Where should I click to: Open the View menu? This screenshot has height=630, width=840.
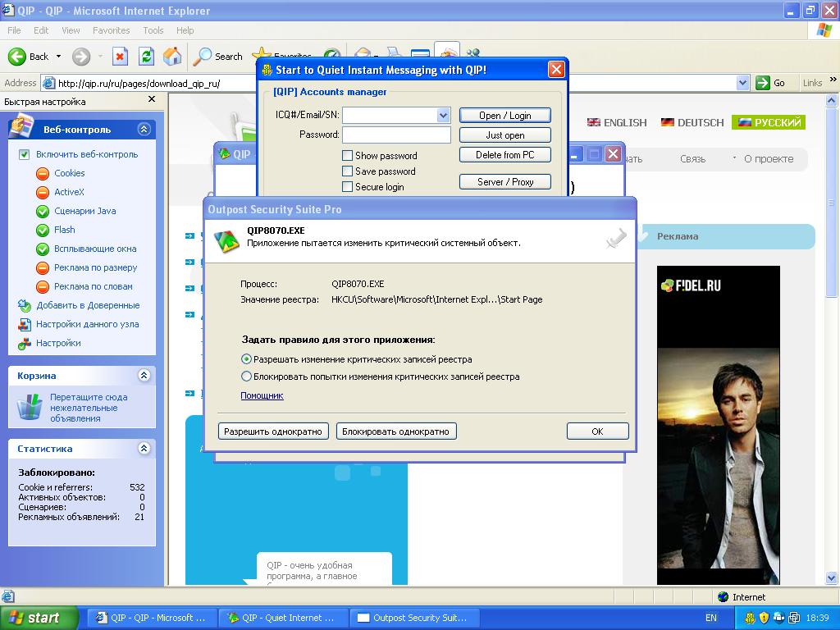point(71,30)
